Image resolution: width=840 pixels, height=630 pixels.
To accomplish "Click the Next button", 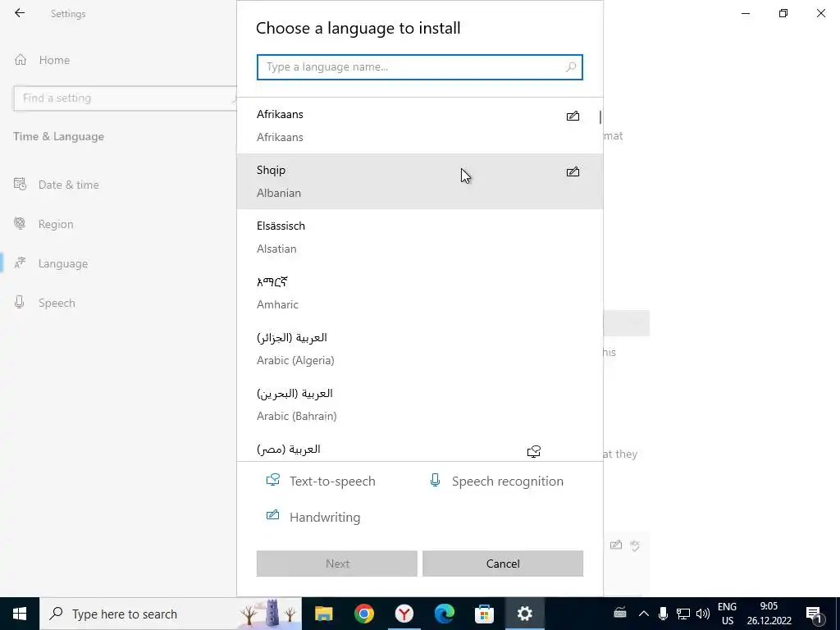I will (x=337, y=564).
